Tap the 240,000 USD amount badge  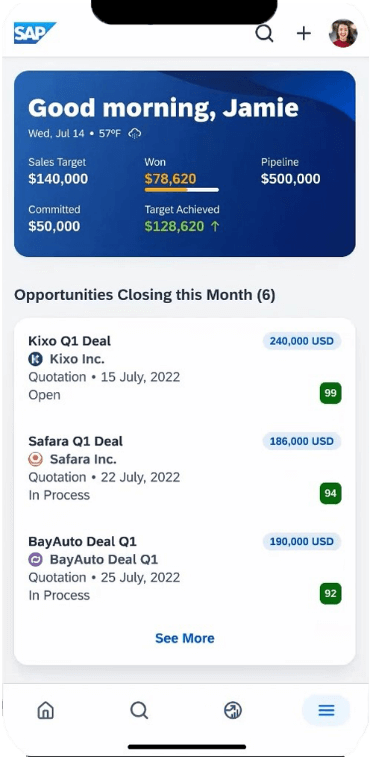point(302,341)
